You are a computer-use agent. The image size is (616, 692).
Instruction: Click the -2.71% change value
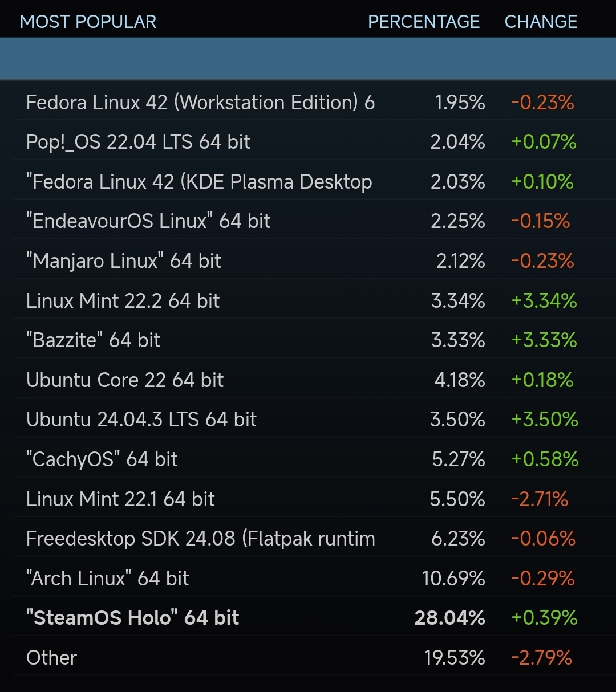[x=540, y=499]
